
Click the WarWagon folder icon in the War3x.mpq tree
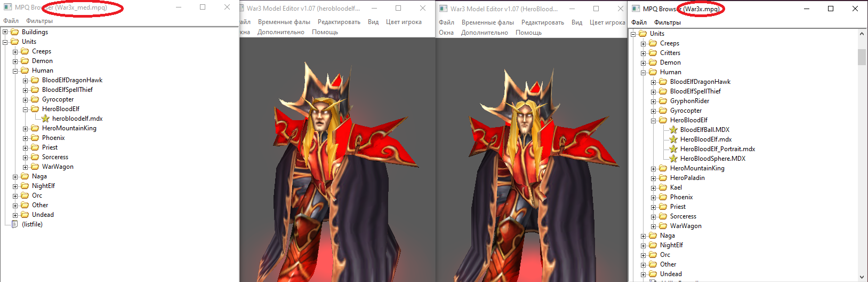[663, 226]
